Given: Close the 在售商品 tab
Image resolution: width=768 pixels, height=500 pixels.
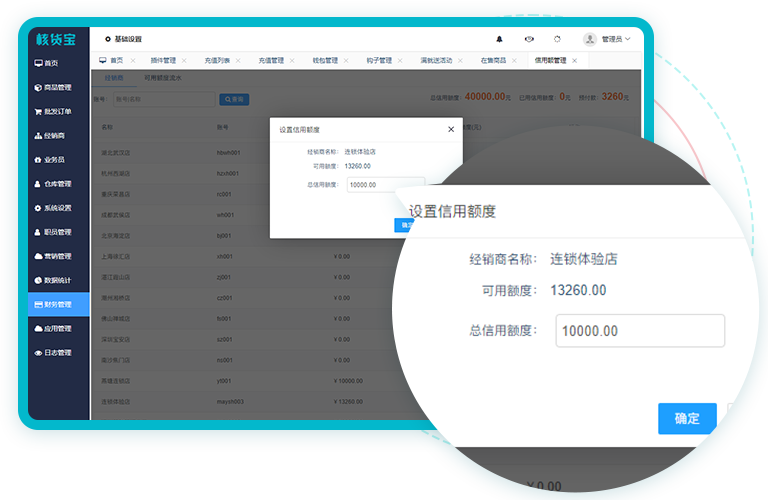Looking at the screenshot, I should (515, 60).
